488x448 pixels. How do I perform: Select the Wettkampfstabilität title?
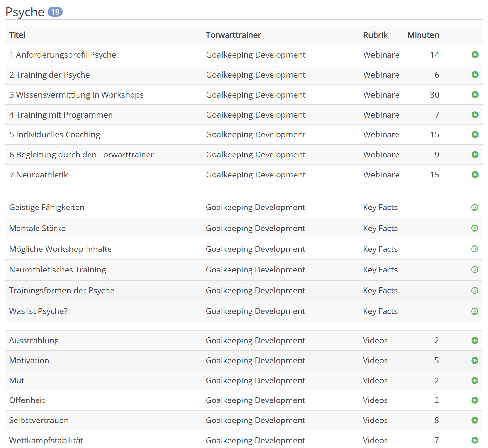click(x=46, y=440)
